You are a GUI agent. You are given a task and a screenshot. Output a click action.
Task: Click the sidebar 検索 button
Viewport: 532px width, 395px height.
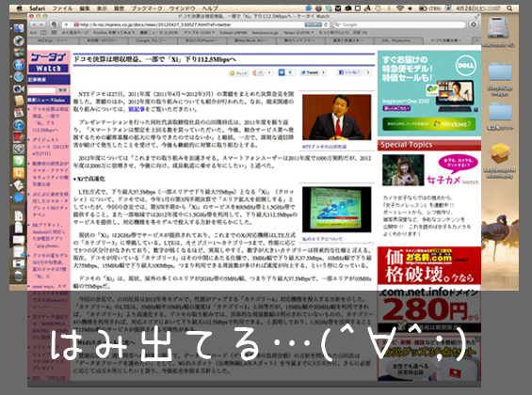pyautogui.click(x=62, y=90)
